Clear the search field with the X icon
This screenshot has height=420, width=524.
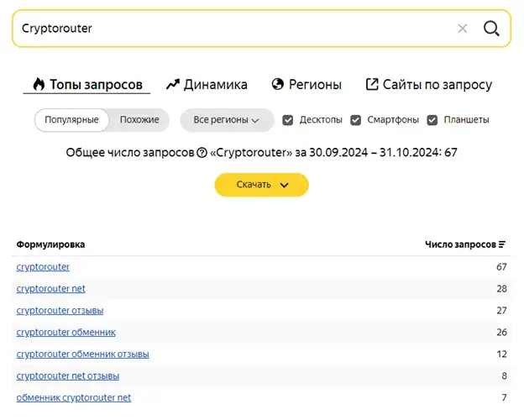[463, 29]
